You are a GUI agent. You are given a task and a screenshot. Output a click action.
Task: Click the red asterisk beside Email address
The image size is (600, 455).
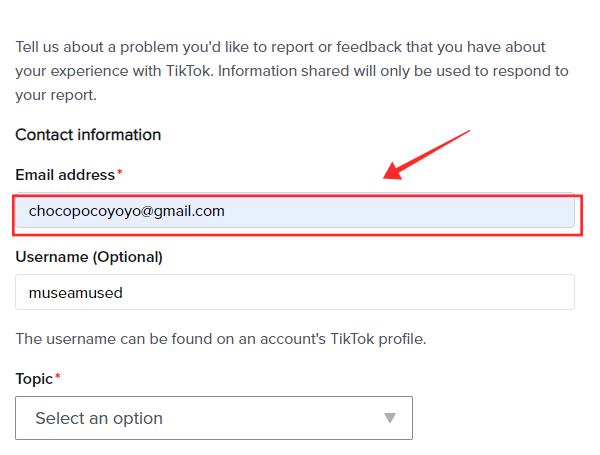point(120,174)
